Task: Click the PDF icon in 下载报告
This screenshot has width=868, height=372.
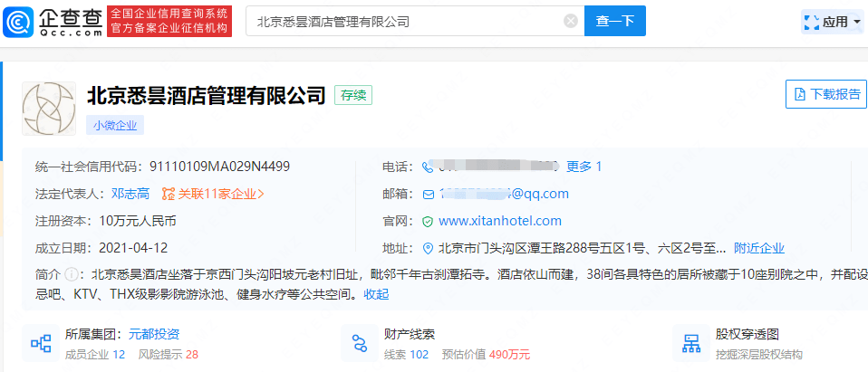Action: (799, 94)
